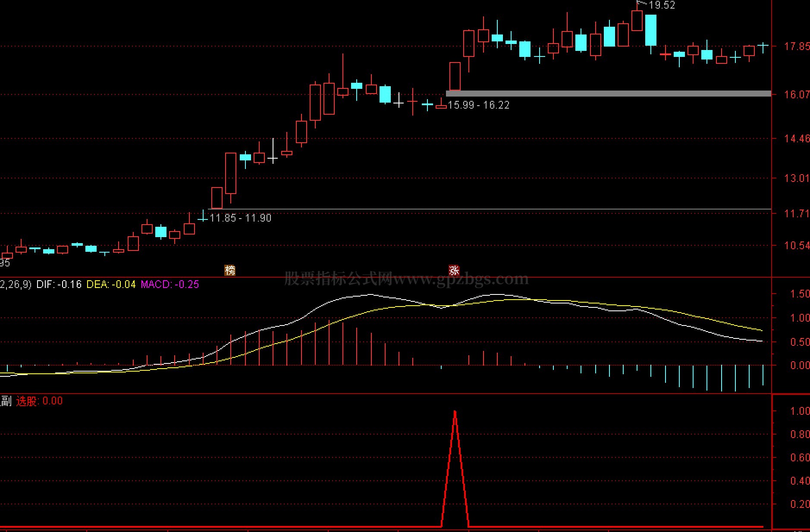Select the large cyan candle after the 19.52 high
Image resolution: width=810 pixels, height=532 pixels.
651,30
